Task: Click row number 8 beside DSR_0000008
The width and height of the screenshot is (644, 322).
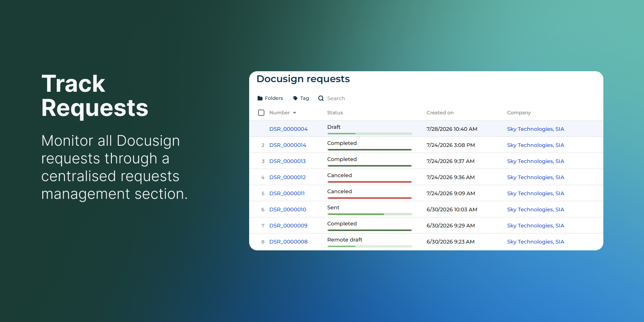Action: (263, 242)
